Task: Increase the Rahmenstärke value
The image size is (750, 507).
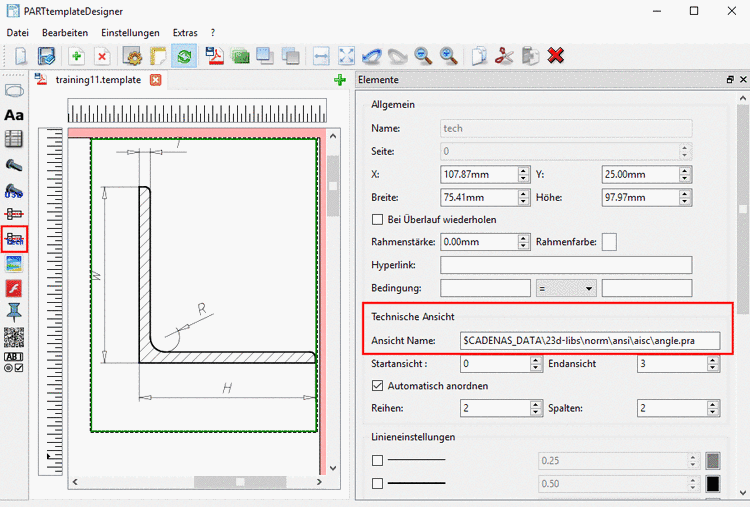Action: [x=524, y=238]
